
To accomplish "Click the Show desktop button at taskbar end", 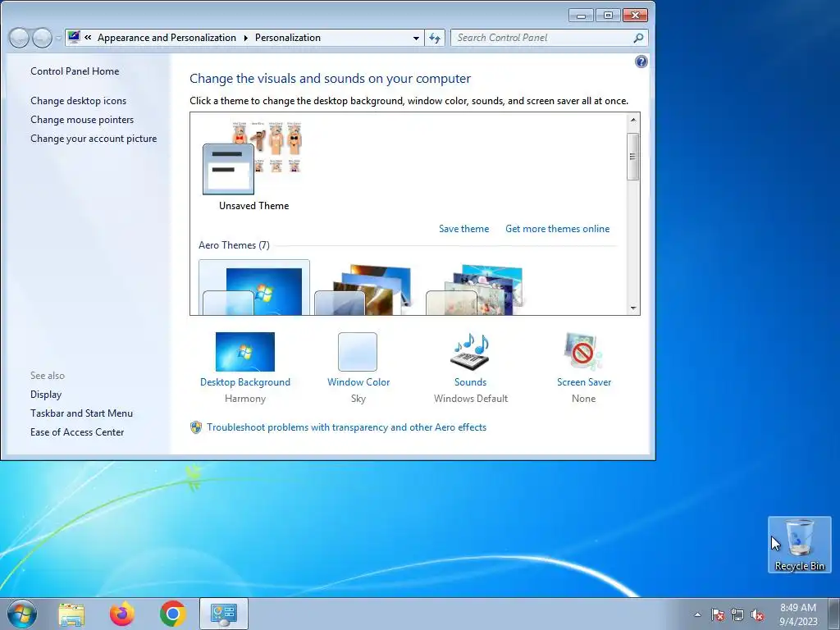I will tap(834, 614).
